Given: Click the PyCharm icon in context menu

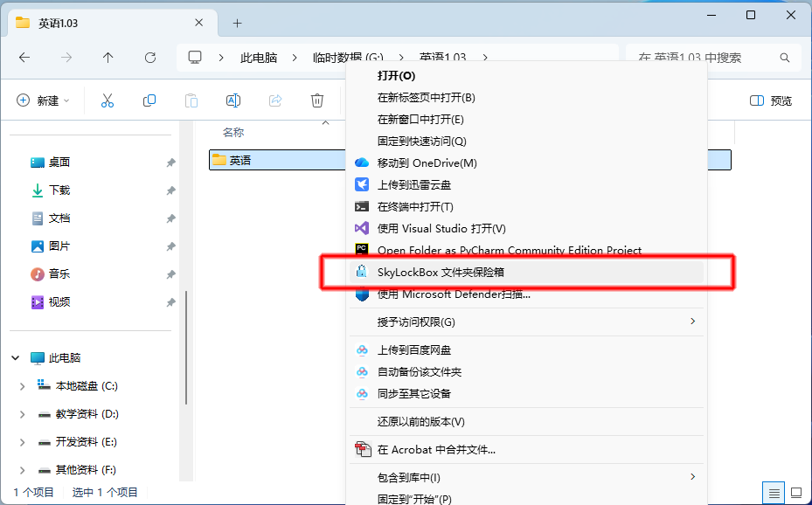Looking at the screenshot, I should pyautogui.click(x=362, y=250).
